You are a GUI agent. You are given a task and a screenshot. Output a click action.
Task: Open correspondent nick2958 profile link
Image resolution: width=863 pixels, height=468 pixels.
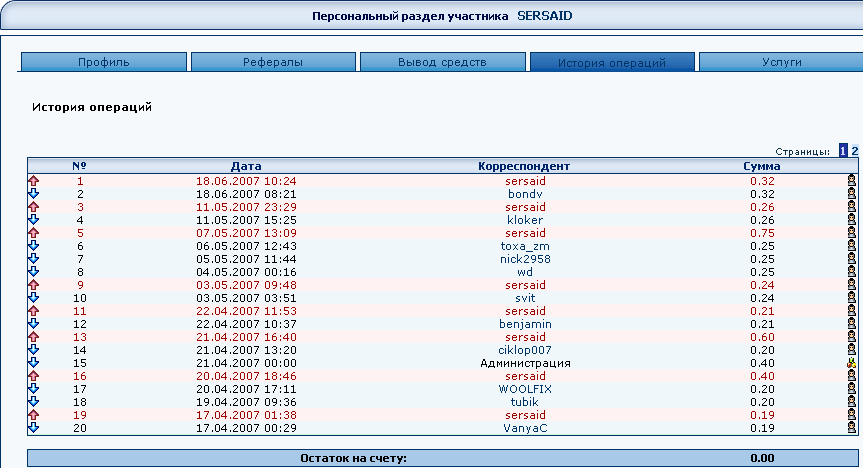click(525, 259)
